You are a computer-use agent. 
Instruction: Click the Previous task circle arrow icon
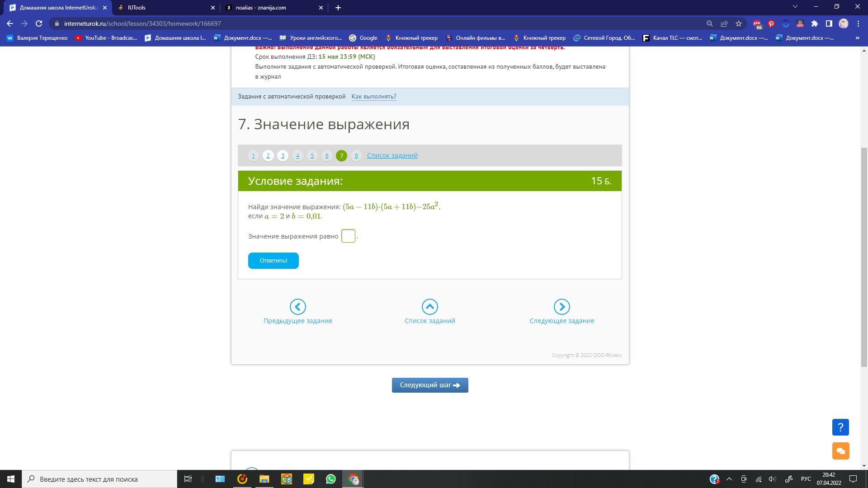click(297, 307)
